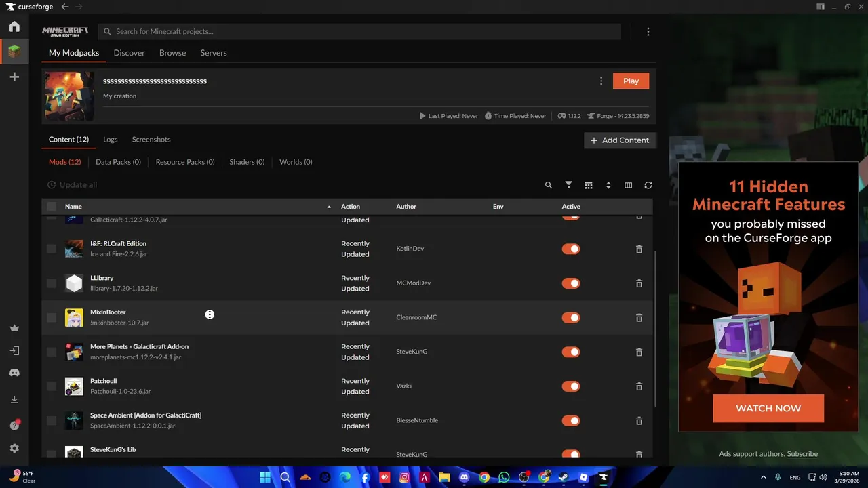Click the modpack cover thumbnail
Screen dimensions: 868x488
pyautogui.click(x=69, y=96)
